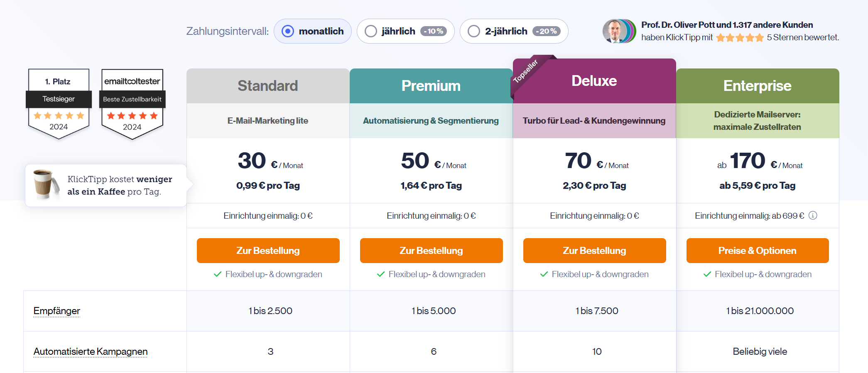This screenshot has height=373, width=868.
Task: Click the -20% discount badge
Action: click(x=547, y=31)
